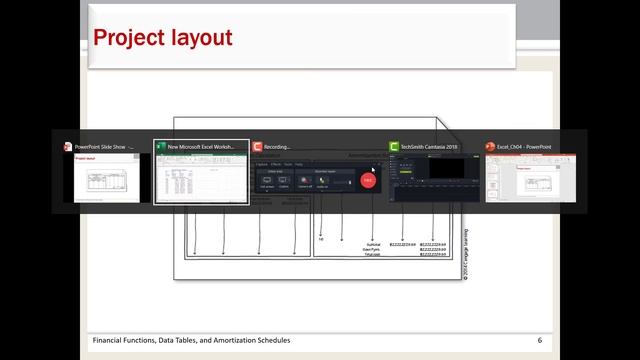Click the green TechSmith Camtasia icon
Viewport: 640px width, 360px height.
click(x=394, y=147)
